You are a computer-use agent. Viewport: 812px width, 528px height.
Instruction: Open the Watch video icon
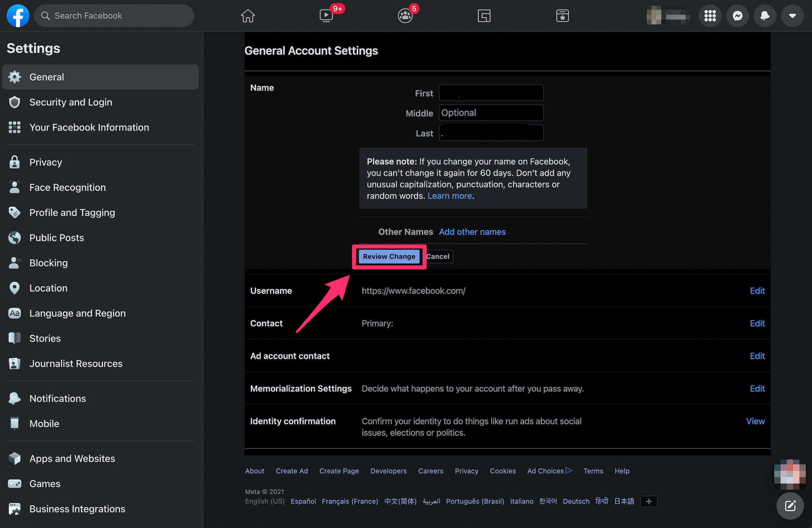326,16
